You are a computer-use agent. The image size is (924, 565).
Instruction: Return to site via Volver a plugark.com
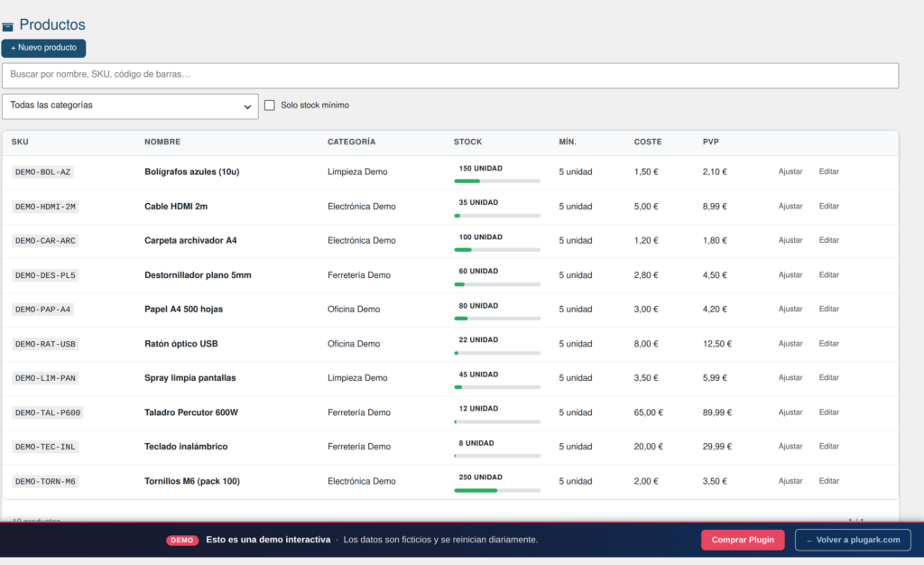pos(853,540)
